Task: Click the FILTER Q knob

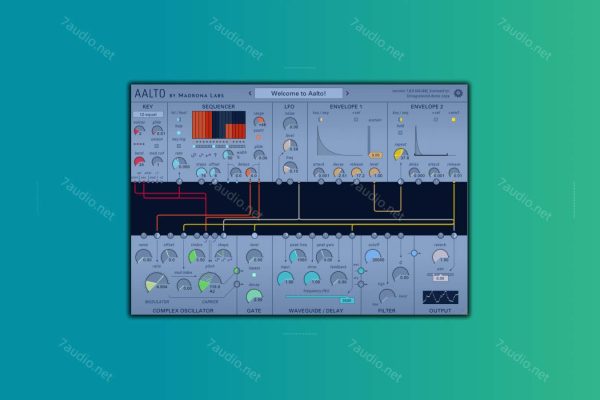Action: point(401,274)
